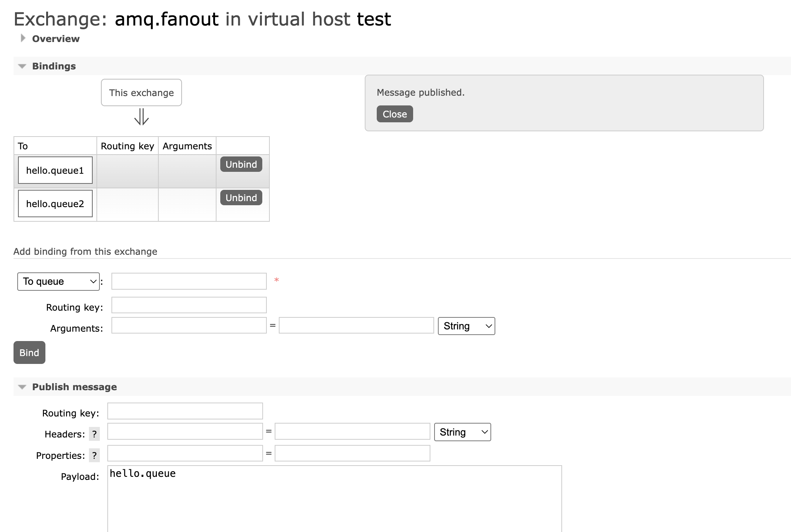Viewport: 791px width, 532px height.
Task: Click the Headers value input field
Action: point(352,431)
